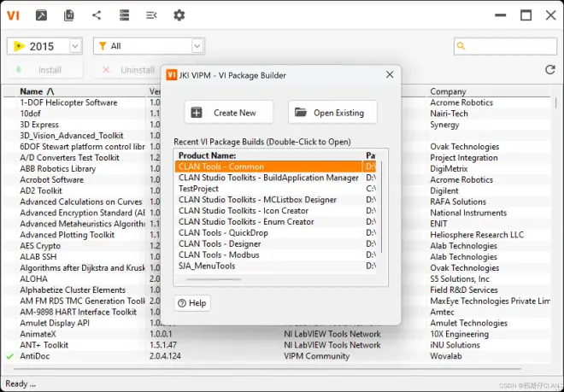The image size is (564, 392).
Task: Select Advanced Plotting Toolkit package
Action: (x=68, y=235)
